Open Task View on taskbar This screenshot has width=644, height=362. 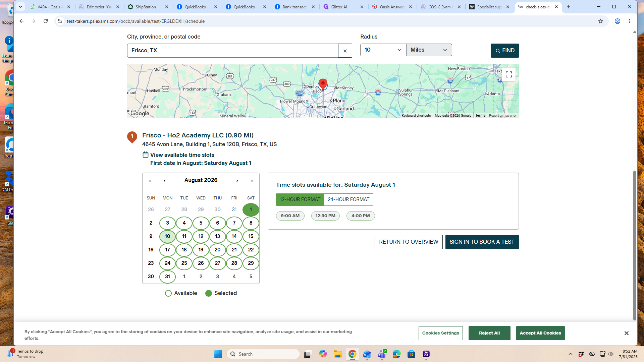tap(308, 354)
